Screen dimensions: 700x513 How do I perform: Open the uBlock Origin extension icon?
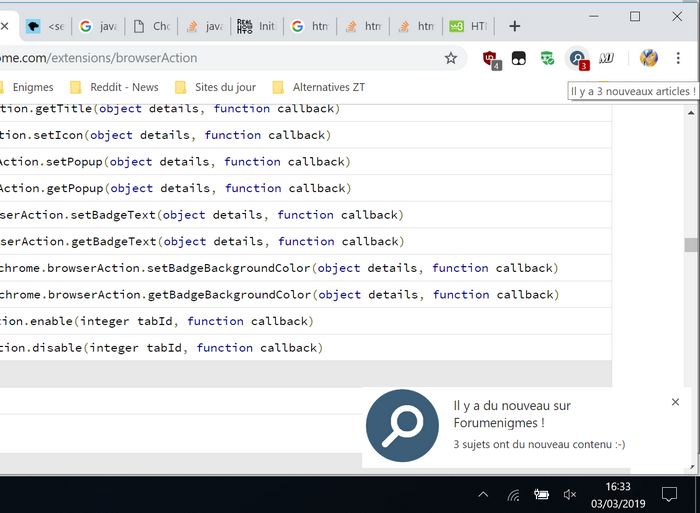pyautogui.click(x=492, y=59)
